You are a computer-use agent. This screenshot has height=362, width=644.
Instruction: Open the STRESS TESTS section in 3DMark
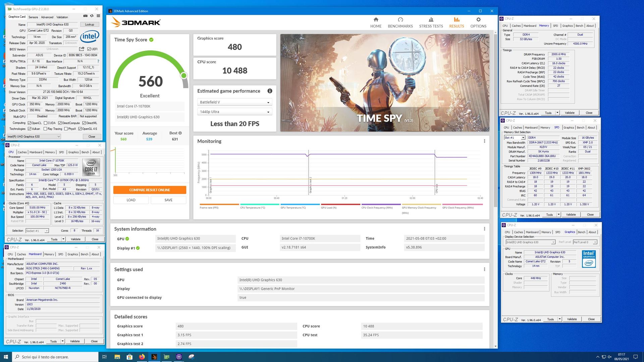tap(431, 22)
